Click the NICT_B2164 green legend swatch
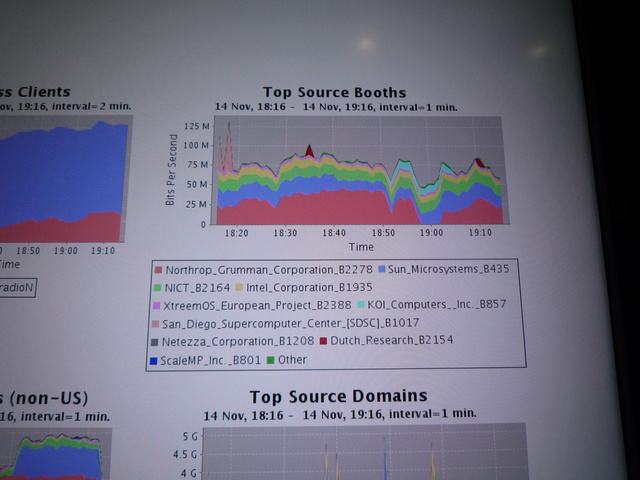This screenshot has height=480, width=640. tap(157, 288)
